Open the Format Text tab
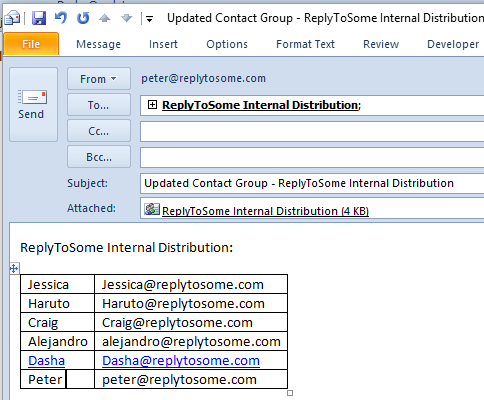 305,44
